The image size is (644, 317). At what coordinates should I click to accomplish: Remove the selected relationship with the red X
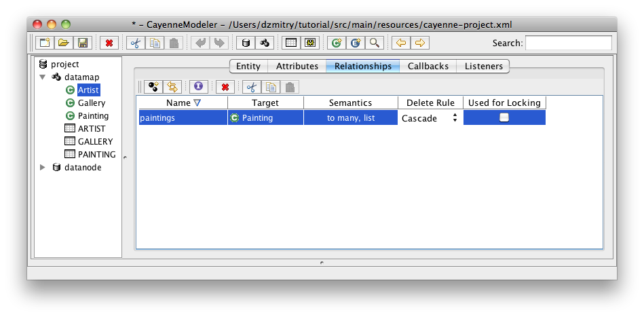click(224, 87)
